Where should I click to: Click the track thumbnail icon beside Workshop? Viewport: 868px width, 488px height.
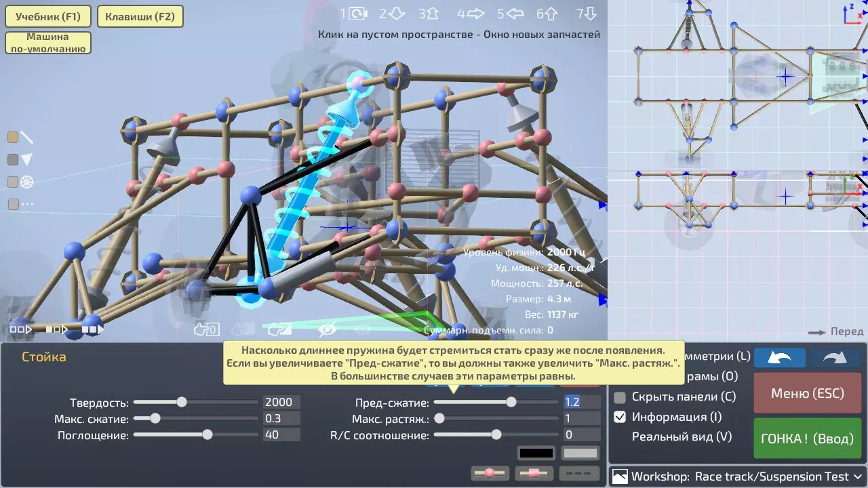click(x=620, y=476)
